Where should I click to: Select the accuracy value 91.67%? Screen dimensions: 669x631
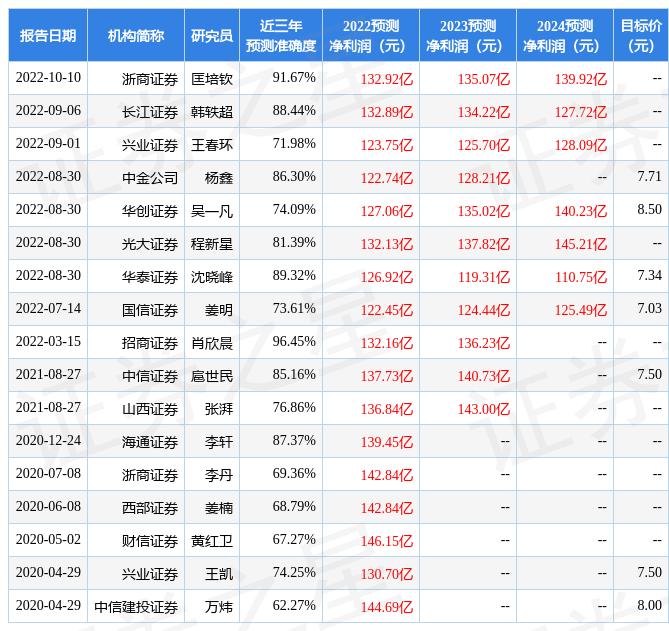[294, 78]
